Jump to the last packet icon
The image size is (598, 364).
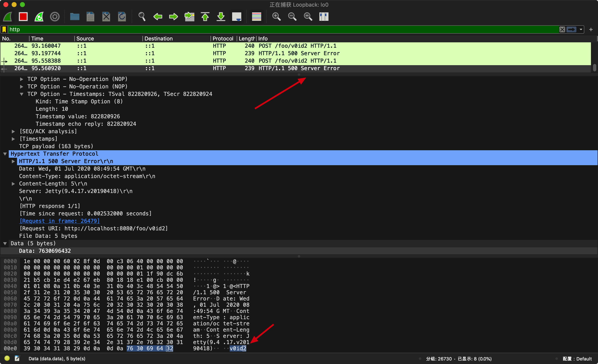pos(221,17)
